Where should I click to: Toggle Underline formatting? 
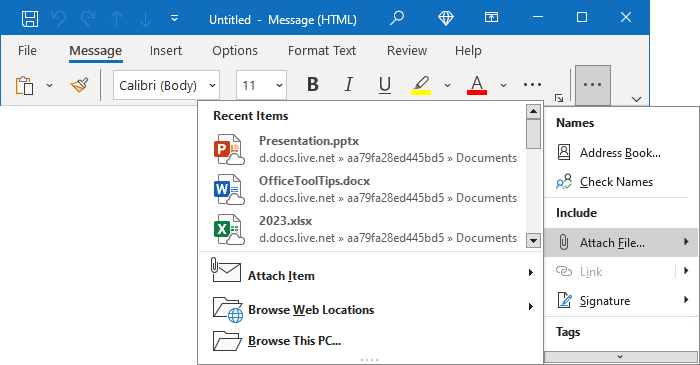click(385, 84)
